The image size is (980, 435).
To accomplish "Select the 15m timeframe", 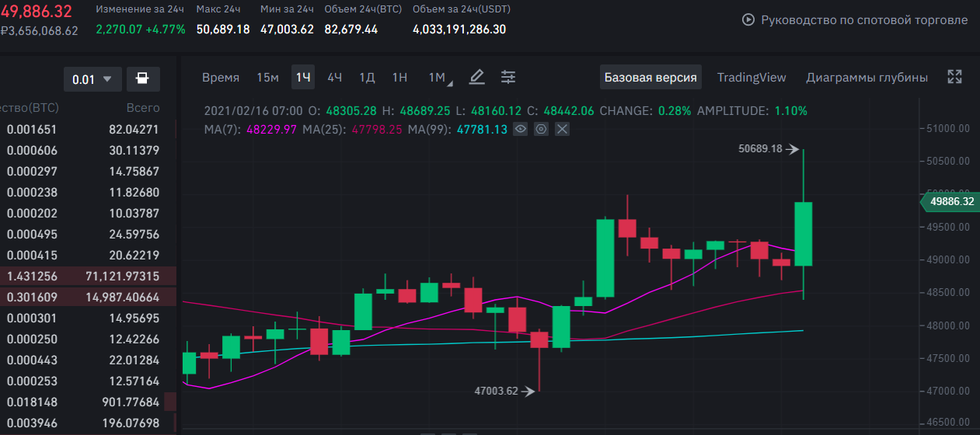I will pyautogui.click(x=267, y=77).
